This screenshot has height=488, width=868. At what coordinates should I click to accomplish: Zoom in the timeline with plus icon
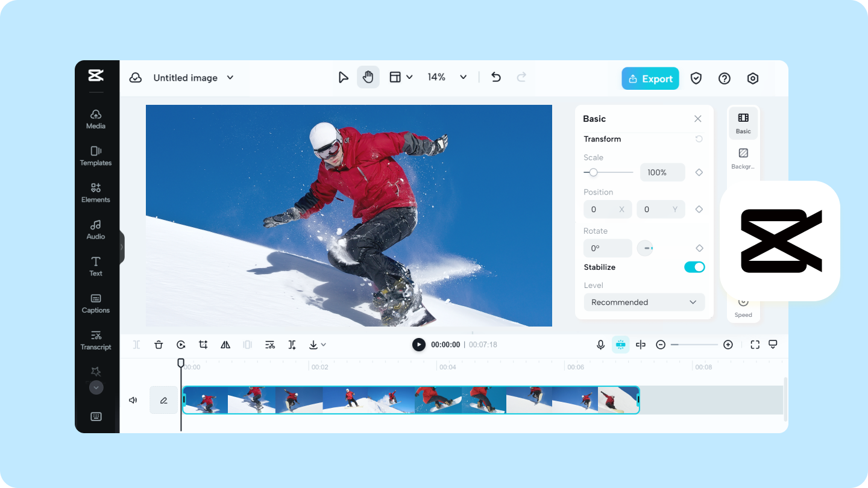[x=728, y=345]
